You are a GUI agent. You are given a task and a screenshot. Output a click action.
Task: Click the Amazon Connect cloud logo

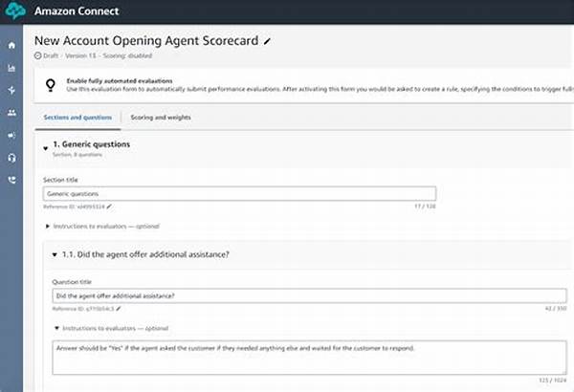(15, 11)
